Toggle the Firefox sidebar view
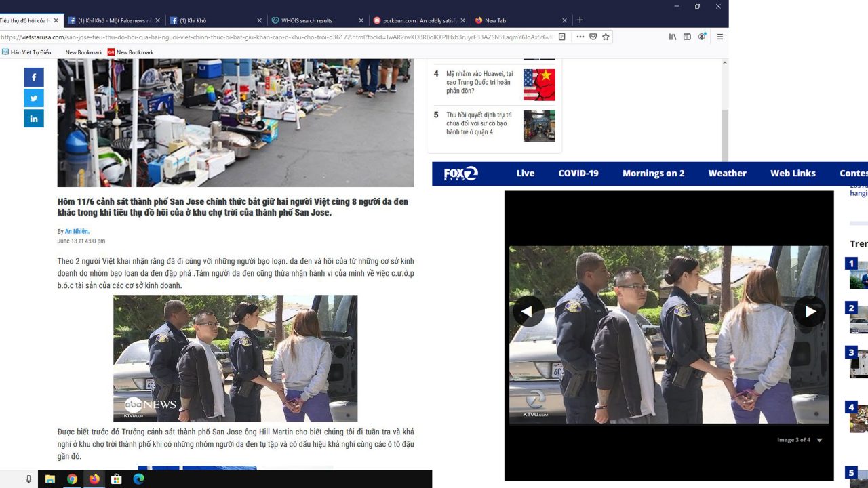Viewport: 868px width, 488px height. point(687,37)
